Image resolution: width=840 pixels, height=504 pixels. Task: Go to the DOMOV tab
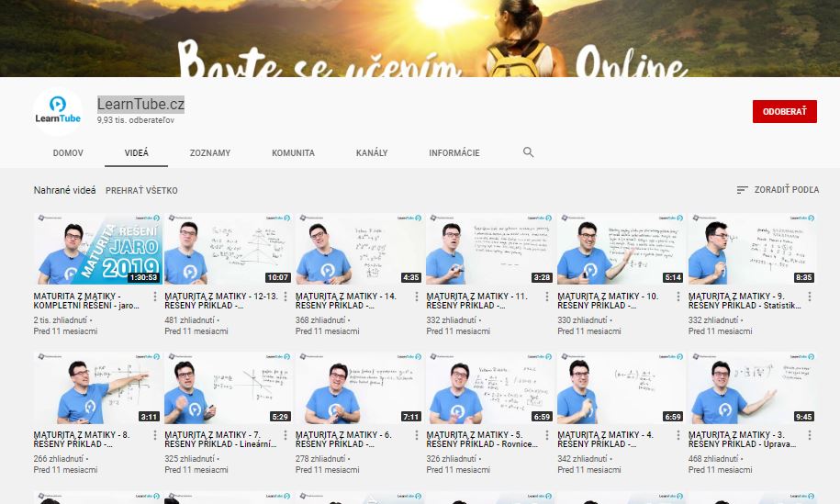tap(68, 152)
